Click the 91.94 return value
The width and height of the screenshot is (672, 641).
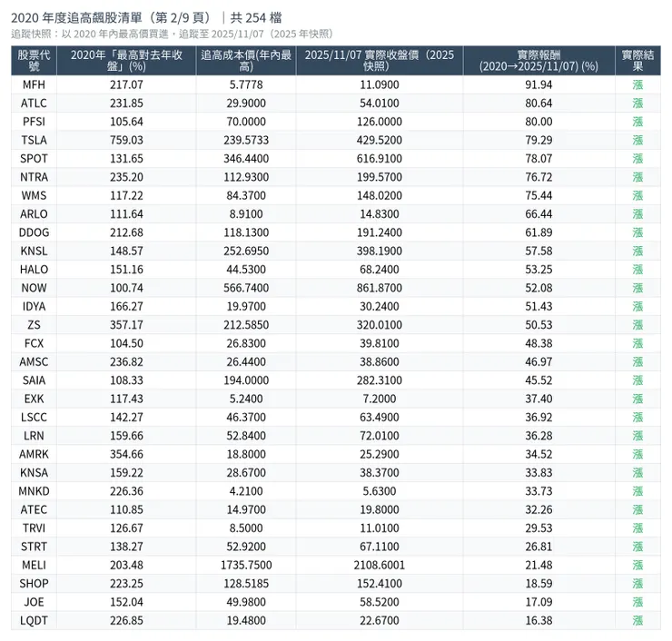click(539, 84)
